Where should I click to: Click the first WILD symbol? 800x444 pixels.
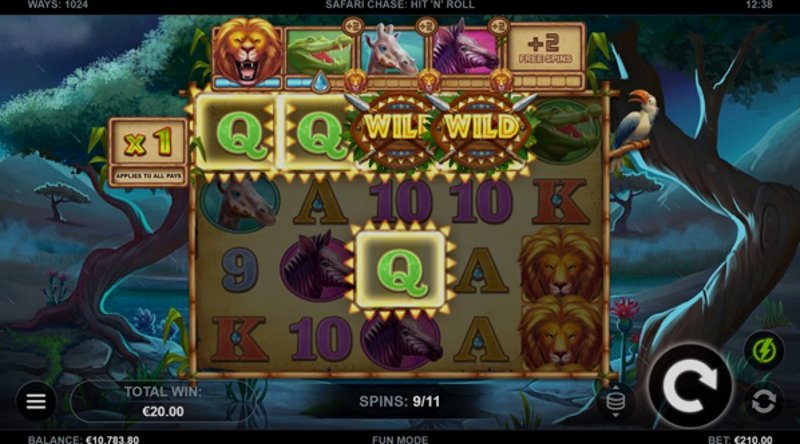pos(392,130)
